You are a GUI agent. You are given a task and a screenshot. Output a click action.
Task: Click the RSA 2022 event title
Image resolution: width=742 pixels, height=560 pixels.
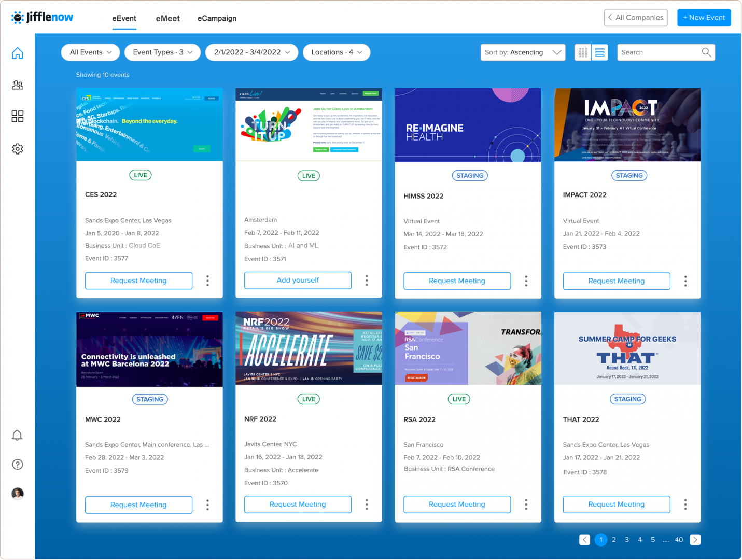coord(419,419)
